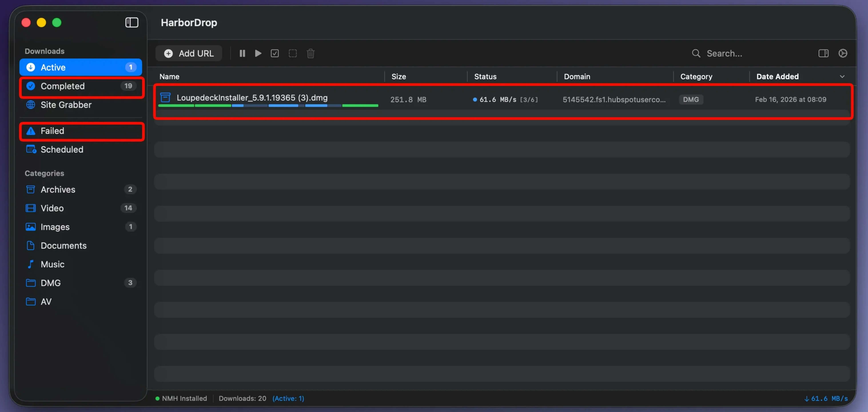The width and height of the screenshot is (868, 412).
Task: Click the Add URL button
Action: (x=189, y=53)
